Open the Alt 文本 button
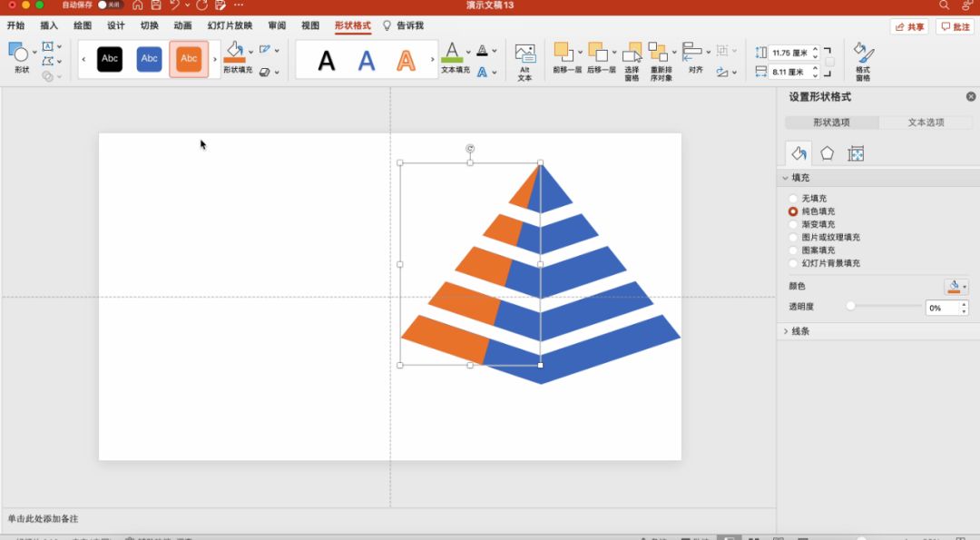 pyautogui.click(x=525, y=62)
